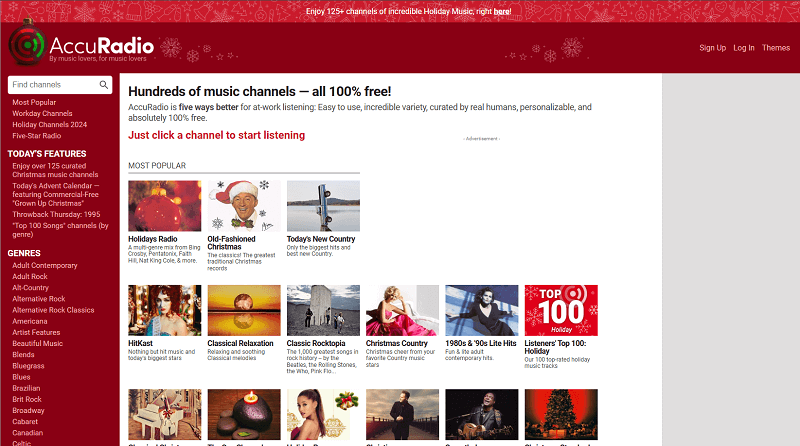Open the lit Christmas tree thumbnail

point(561,414)
